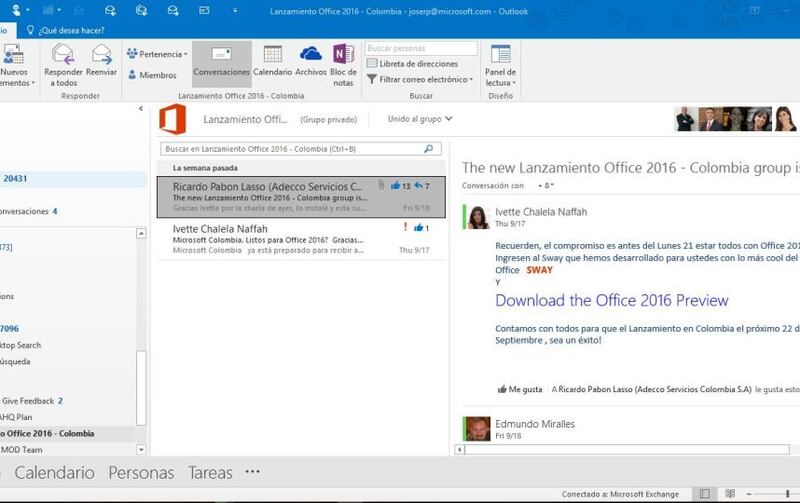The width and height of the screenshot is (800, 503).
Task: Click the 7 replies arrow icon
Action: coord(418,186)
